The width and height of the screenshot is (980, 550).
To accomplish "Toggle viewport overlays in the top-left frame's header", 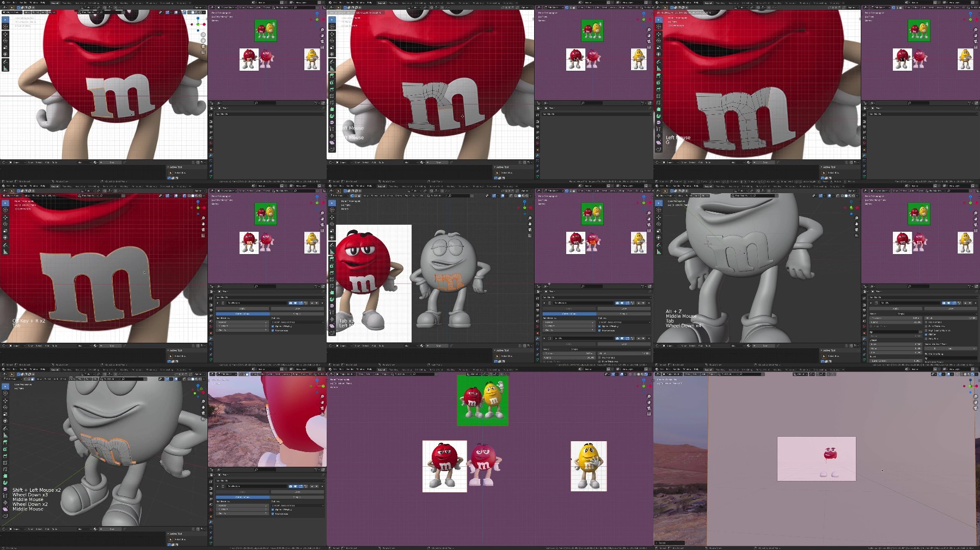I will pos(176,13).
